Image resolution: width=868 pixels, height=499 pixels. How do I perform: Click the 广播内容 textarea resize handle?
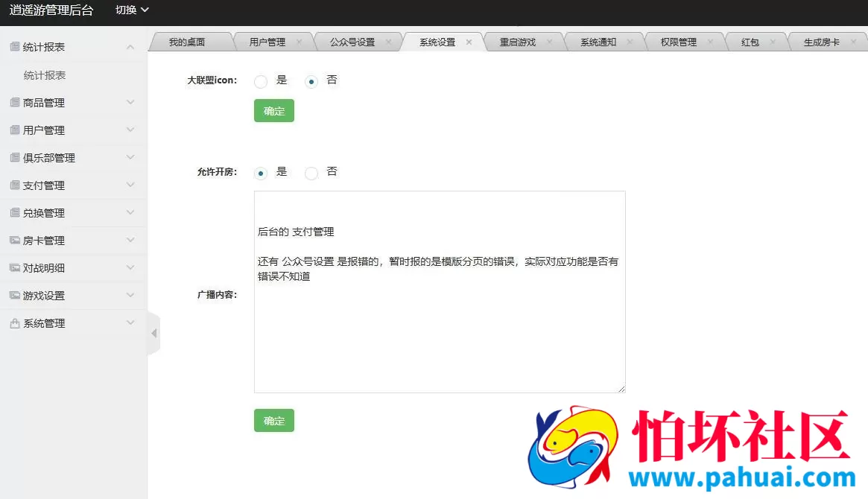621,389
